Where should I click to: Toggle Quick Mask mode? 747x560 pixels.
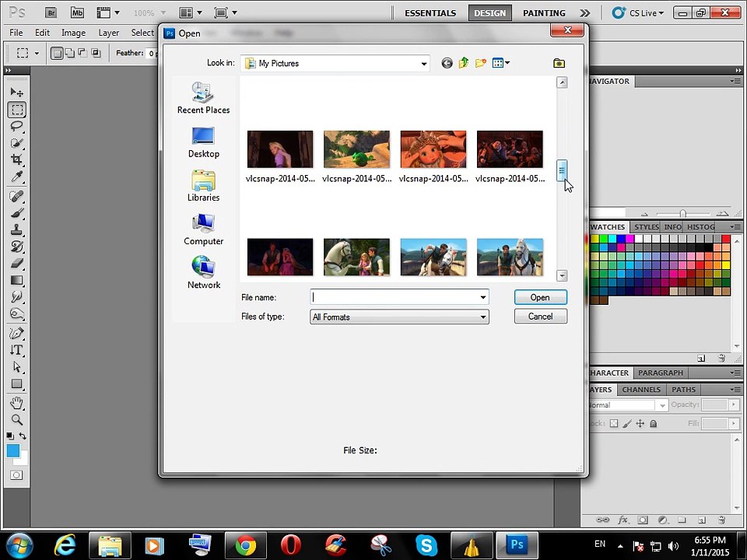[16, 475]
